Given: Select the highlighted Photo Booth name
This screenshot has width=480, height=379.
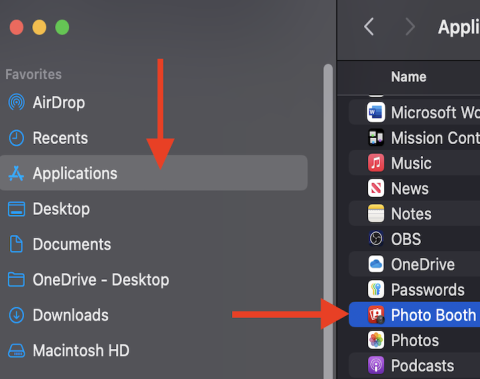Looking at the screenshot, I should [433, 315].
